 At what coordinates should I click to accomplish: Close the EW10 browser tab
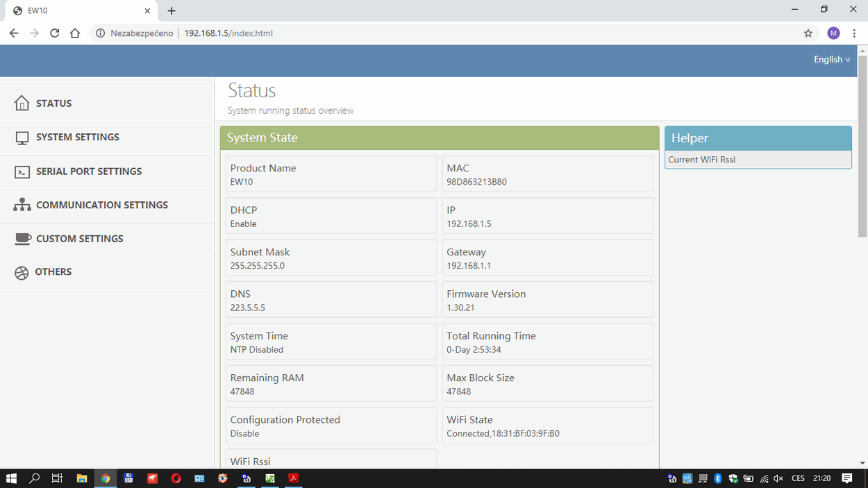tap(147, 10)
